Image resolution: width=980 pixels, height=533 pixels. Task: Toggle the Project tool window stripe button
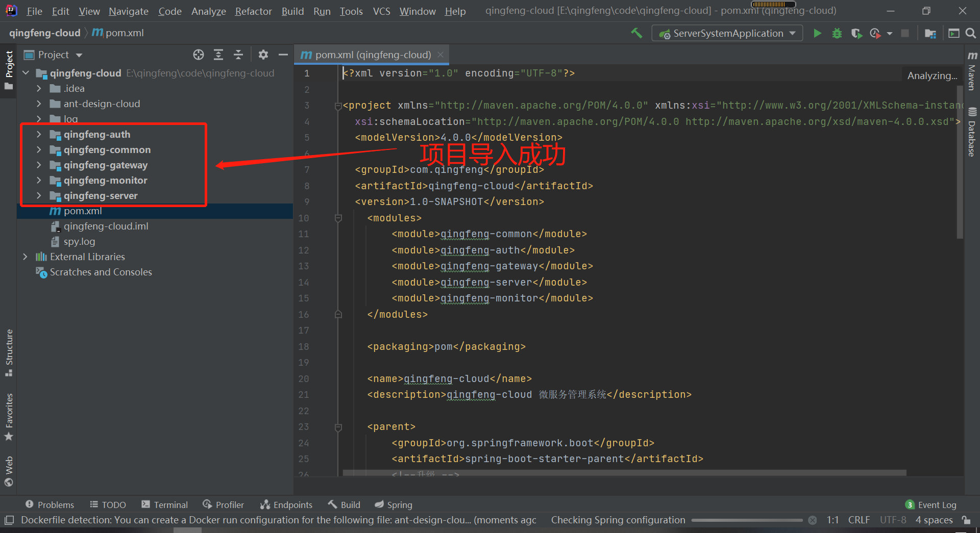(9, 70)
